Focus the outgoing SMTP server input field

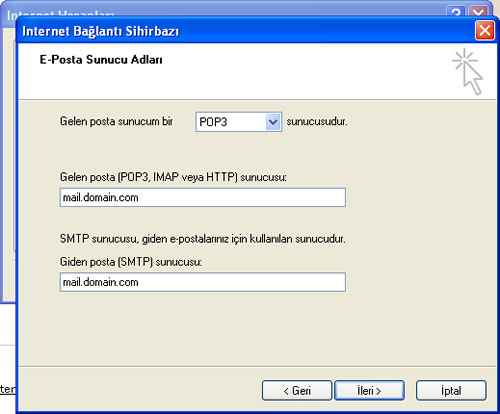[x=203, y=282]
